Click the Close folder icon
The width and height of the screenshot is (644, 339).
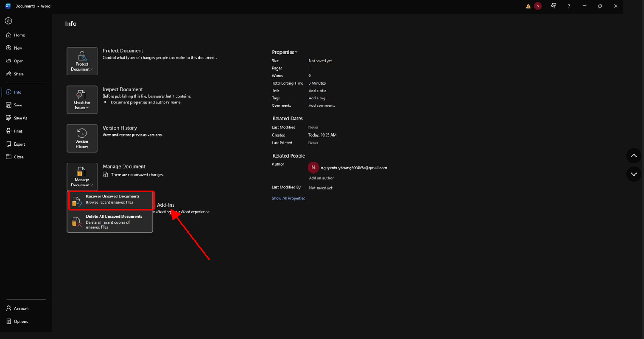click(x=9, y=157)
